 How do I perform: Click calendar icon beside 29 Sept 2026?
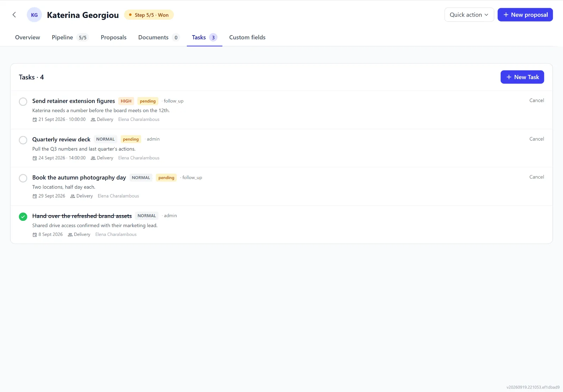(x=35, y=196)
